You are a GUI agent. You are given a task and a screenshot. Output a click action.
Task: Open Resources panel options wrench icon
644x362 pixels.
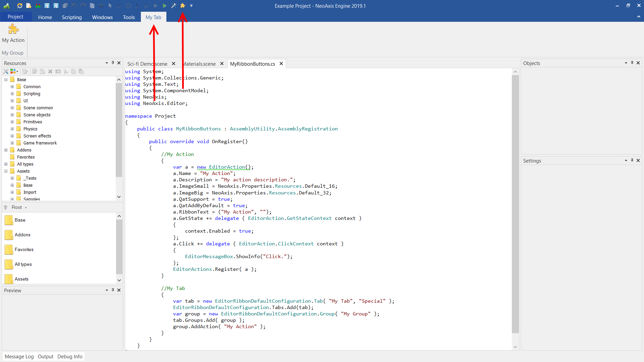coord(6,71)
